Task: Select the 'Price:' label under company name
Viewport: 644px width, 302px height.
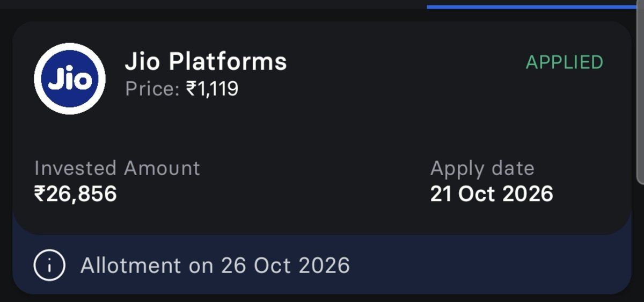Action: pyautogui.click(x=152, y=89)
